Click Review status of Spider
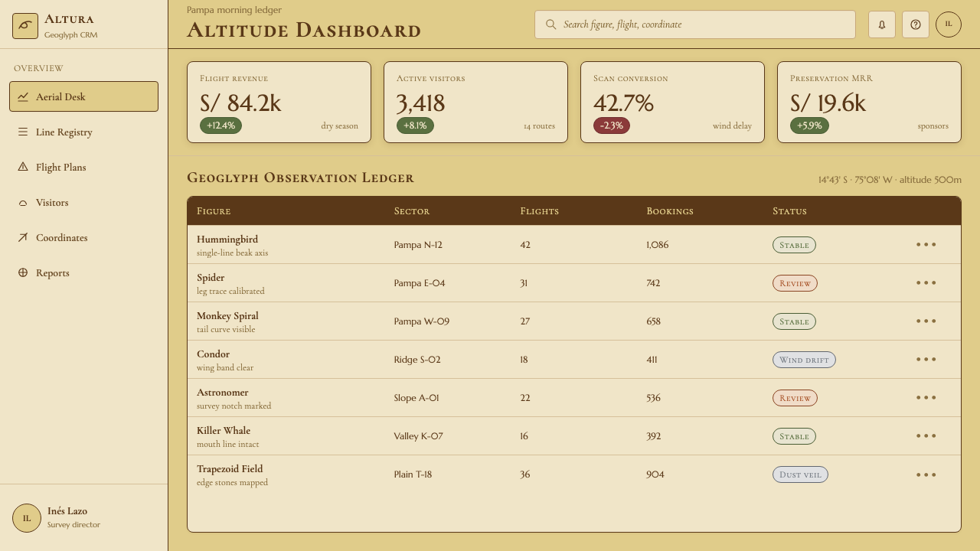 (x=795, y=283)
